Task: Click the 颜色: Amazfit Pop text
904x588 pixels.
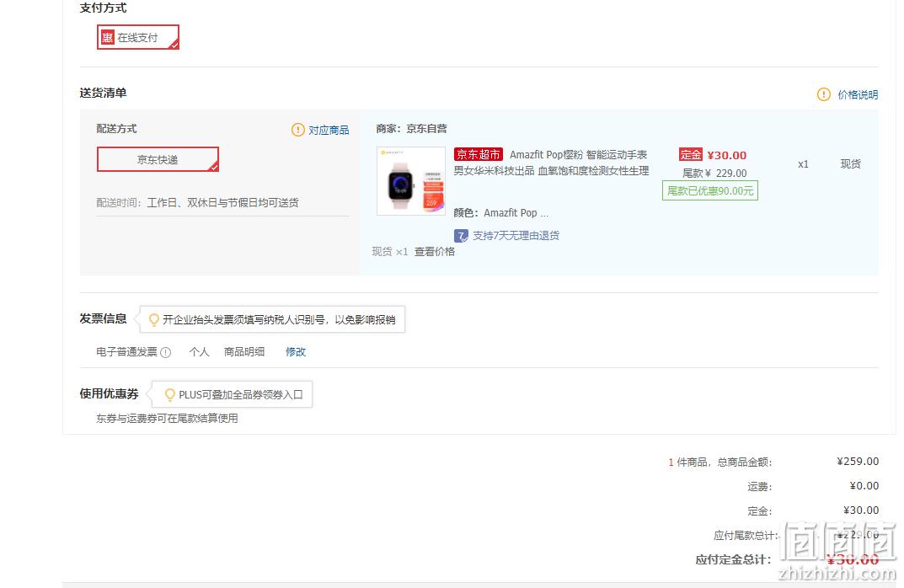Action: (500, 213)
